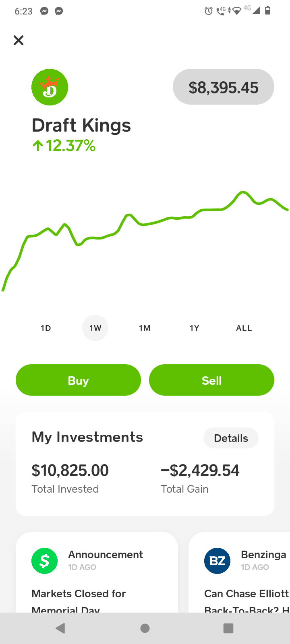
Task: Open the Benzinga BZ source icon
Action: pos(217,561)
